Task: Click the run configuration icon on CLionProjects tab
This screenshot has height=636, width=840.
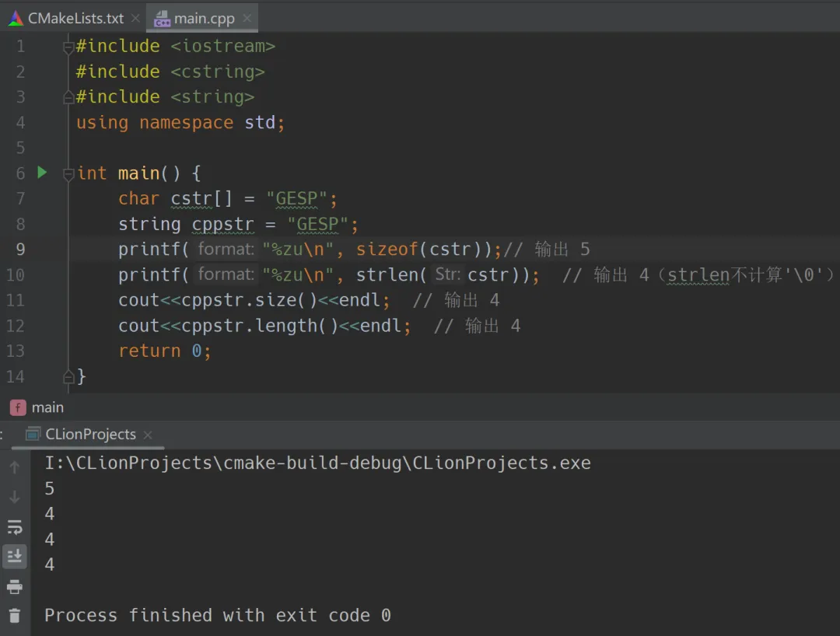Action: point(33,434)
